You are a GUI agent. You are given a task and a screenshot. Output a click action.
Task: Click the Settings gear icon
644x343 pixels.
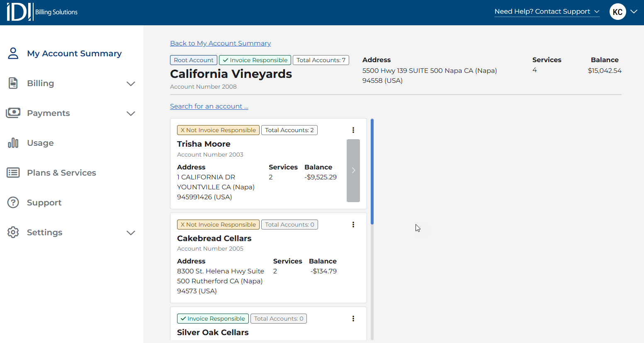tap(13, 232)
